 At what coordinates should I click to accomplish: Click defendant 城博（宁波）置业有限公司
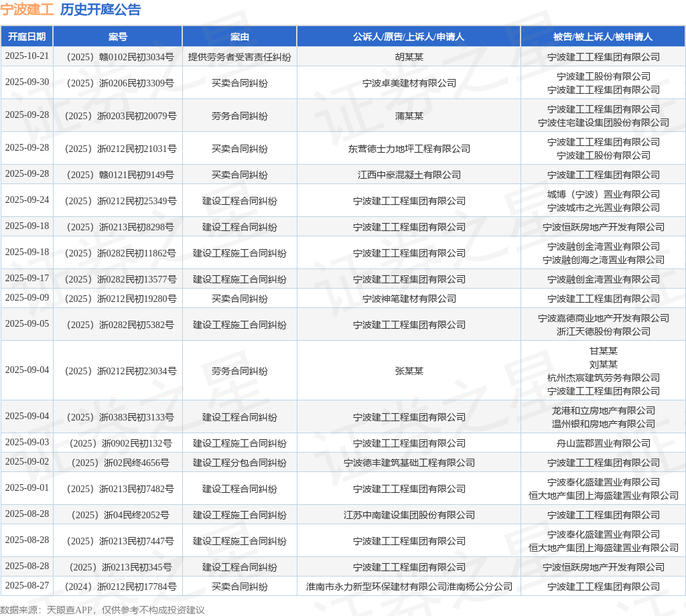tap(603, 194)
